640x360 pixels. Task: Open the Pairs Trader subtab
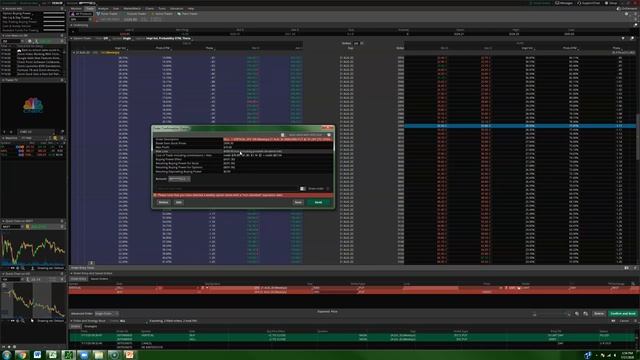[x=188, y=14]
